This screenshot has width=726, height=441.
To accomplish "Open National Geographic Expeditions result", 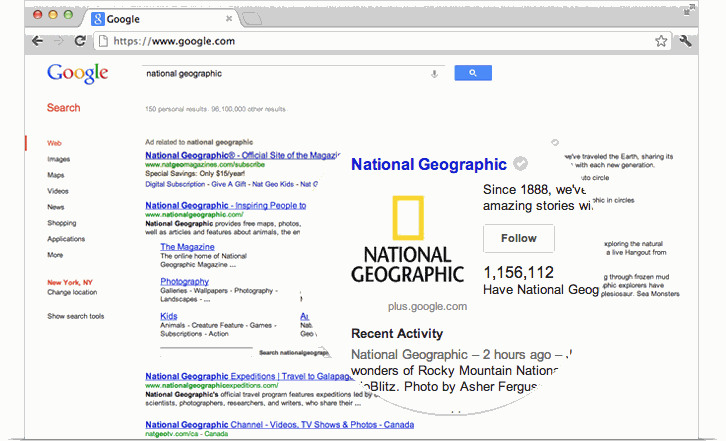I will 250,376.
